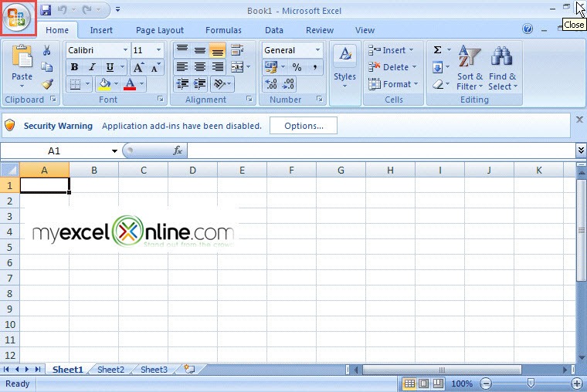Open the Office Button menu
The image size is (587, 392).
pos(17,18)
